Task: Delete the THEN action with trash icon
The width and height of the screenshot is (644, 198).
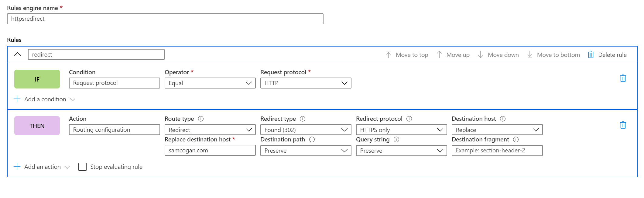Action: [x=623, y=125]
